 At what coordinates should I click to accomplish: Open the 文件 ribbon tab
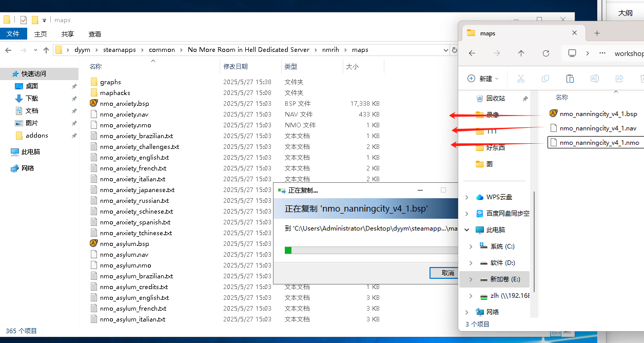click(13, 34)
